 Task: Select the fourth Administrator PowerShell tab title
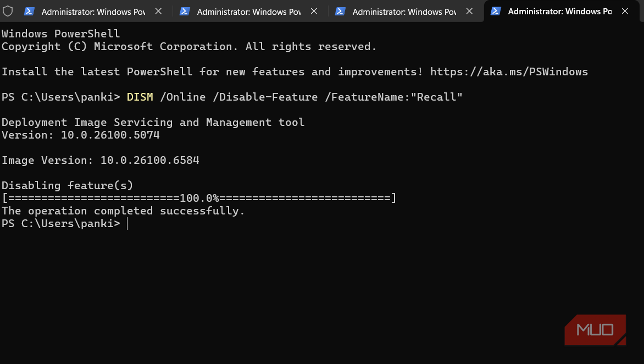point(559,12)
